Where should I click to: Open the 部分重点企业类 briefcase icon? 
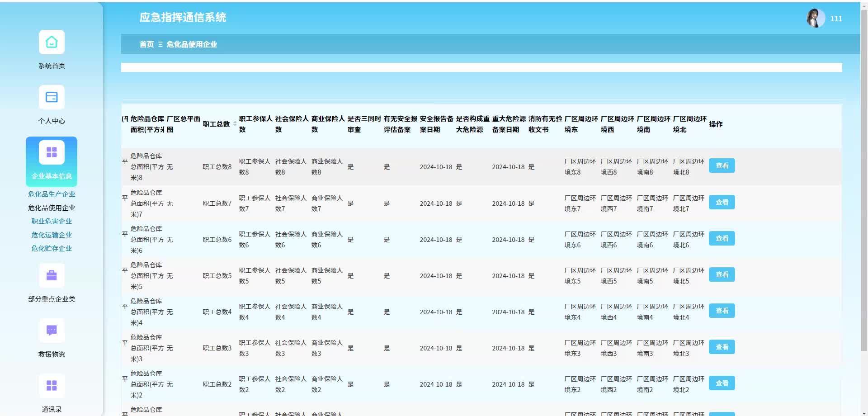pyautogui.click(x=52, y=275)
